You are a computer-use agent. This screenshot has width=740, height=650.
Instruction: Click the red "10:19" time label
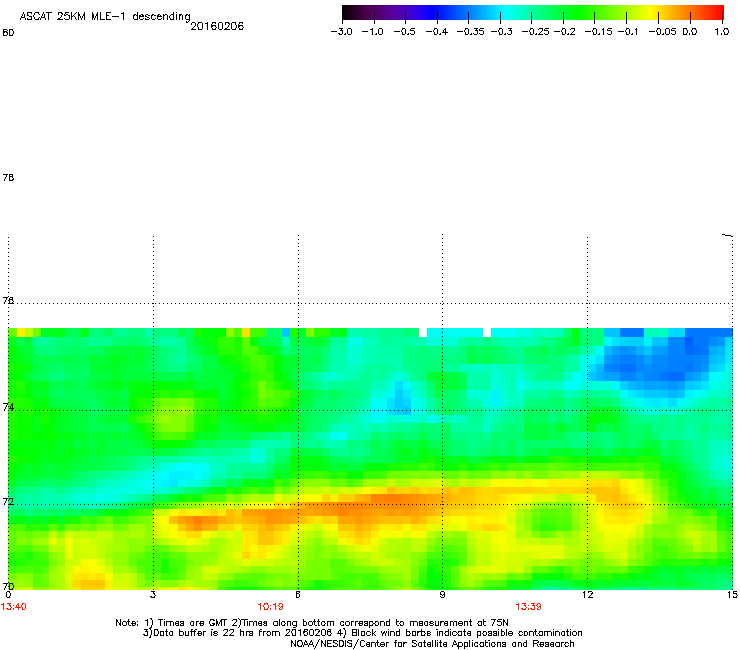point(270,607)
